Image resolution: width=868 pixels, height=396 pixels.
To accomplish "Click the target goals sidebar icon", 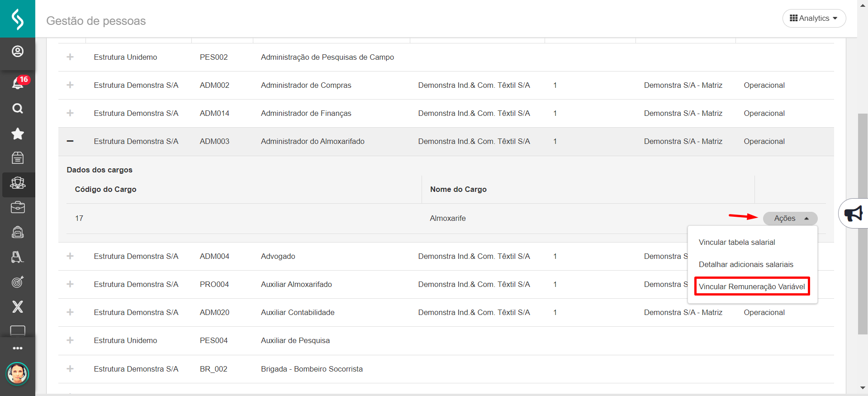I will (x=18, y=282).
